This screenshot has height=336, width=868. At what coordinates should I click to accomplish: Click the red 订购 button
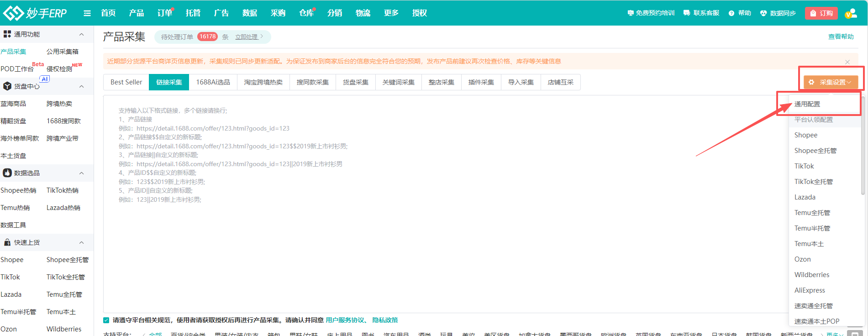coord(821,13)
